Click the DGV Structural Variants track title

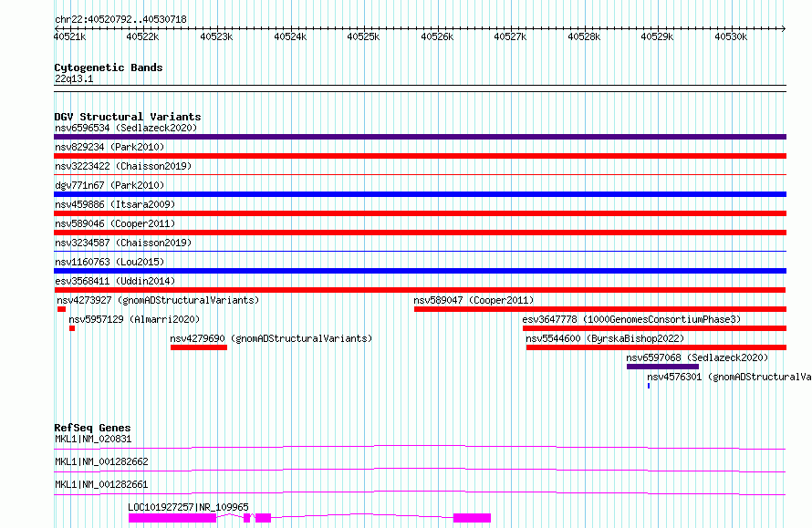coord(128,117)
